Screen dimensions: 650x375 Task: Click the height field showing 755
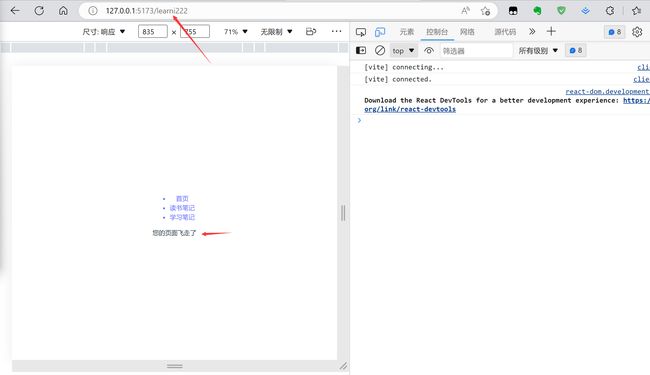(x=195, y=31)
